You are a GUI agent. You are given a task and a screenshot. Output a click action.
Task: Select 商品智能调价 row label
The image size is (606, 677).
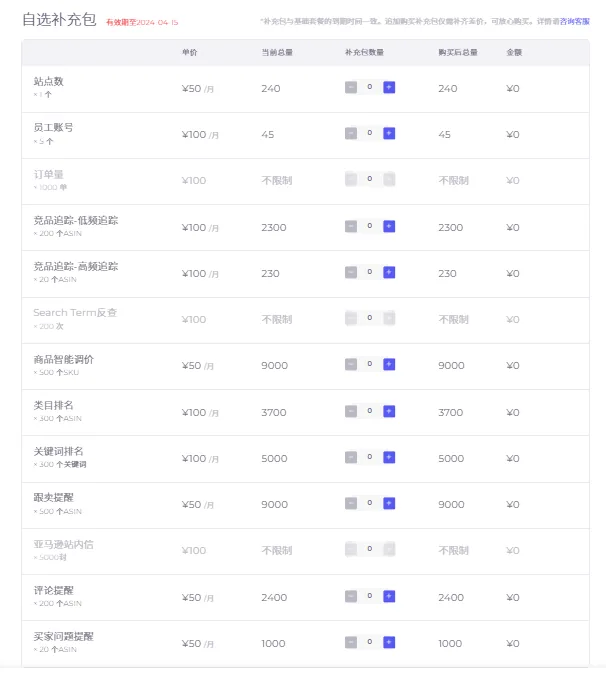click(x=63, y=359)
